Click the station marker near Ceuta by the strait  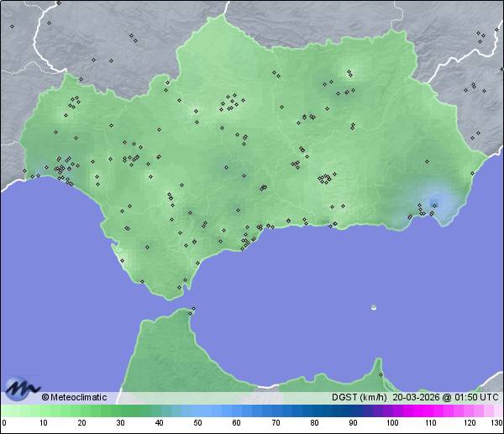pos(193,310)
